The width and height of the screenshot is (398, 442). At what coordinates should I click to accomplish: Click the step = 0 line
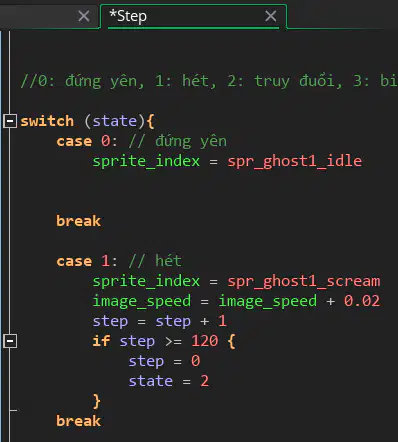click(164, 361)
